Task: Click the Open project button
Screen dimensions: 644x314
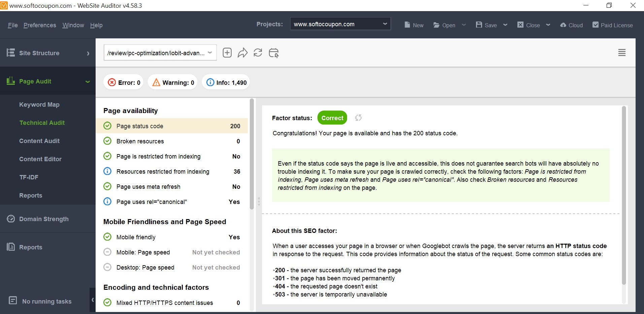Action: click(x=444, y=25)
